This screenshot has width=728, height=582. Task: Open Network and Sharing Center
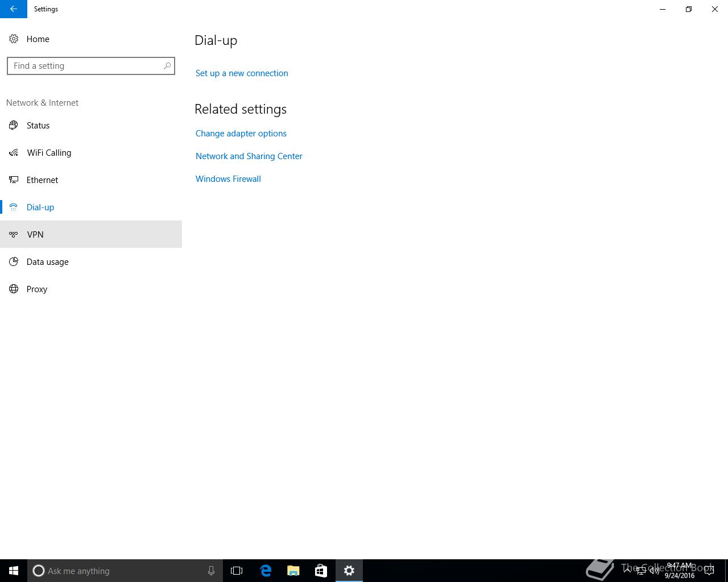click(x=249, y=156)
